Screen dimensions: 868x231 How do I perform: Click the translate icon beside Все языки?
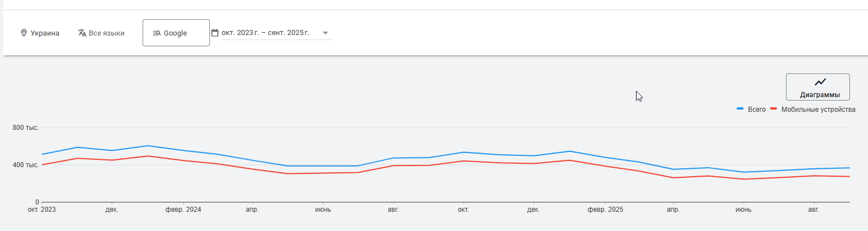point(82,33)
